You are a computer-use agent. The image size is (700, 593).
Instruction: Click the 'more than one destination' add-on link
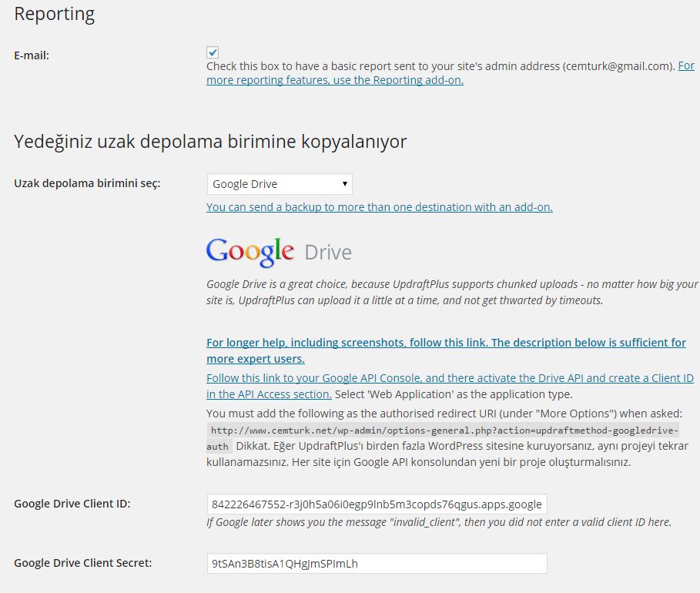[x=380, y=207]
